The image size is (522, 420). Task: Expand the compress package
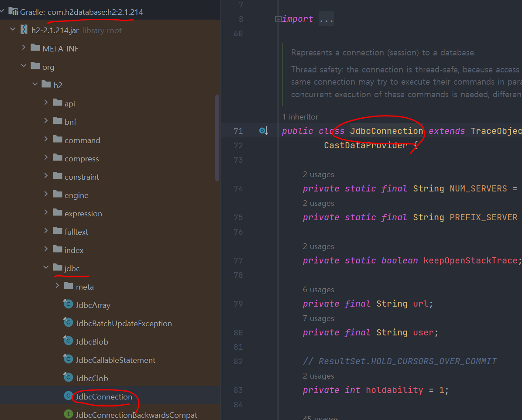(46, 157)
